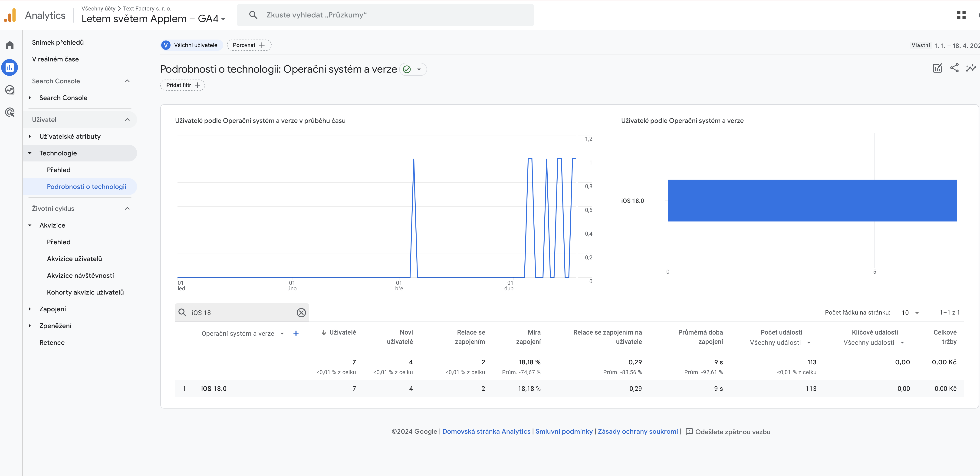The image size is (980, 476).
Task: Click the Přidat filtr button
Action: 183,85
